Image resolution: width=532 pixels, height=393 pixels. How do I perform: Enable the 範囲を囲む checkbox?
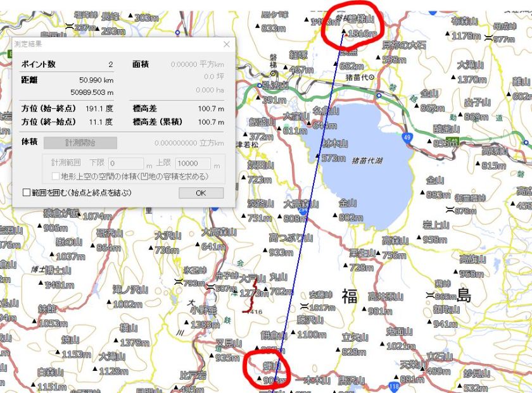(27, 192)
